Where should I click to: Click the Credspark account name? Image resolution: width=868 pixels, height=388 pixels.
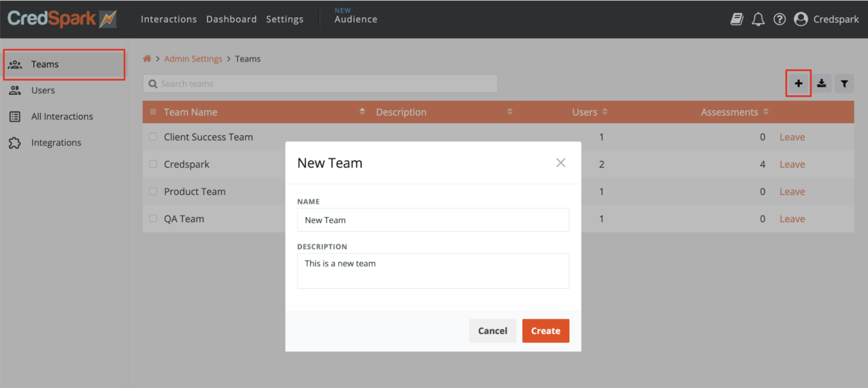point(836,19)
